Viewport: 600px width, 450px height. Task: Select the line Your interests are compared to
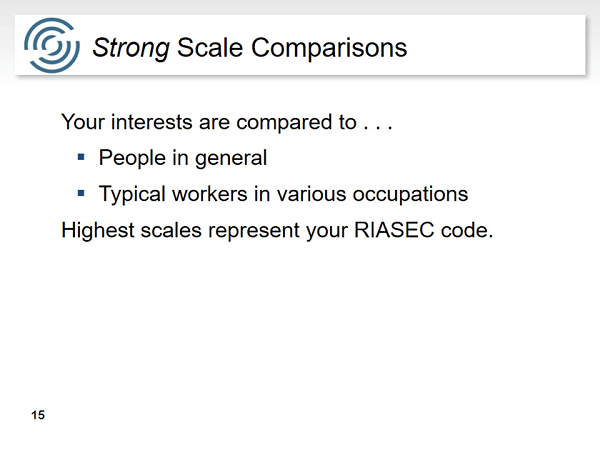pos(227,122)
